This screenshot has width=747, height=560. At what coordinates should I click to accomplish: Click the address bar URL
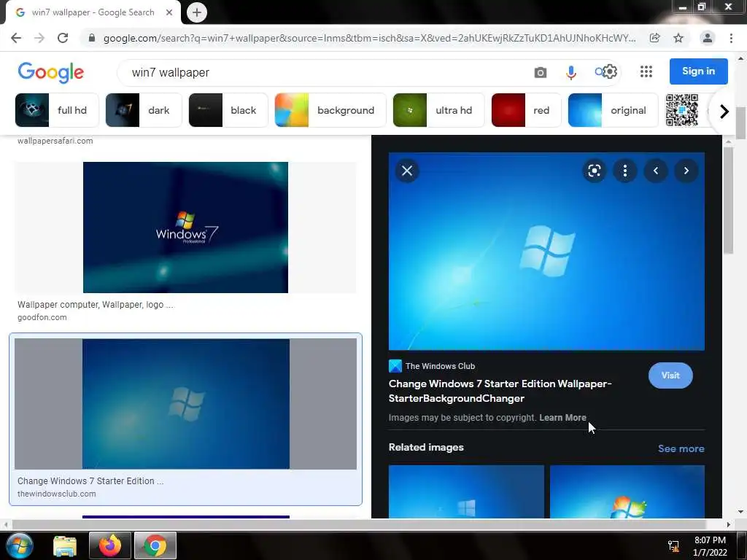369,38
